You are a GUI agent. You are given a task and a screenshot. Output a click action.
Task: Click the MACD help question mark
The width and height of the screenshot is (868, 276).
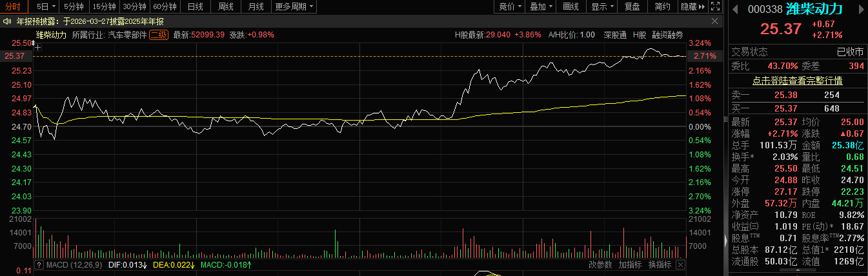point(39,264)
